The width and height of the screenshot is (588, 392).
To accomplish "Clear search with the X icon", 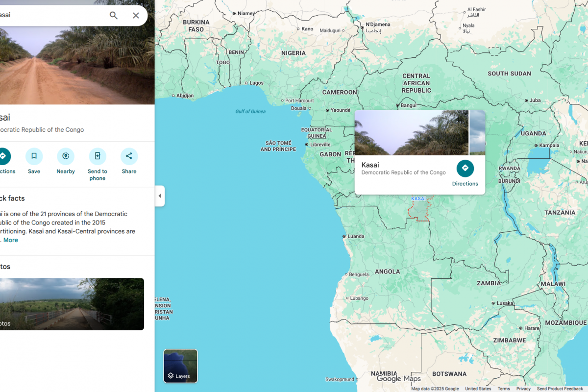I will [x=136, y=16].
